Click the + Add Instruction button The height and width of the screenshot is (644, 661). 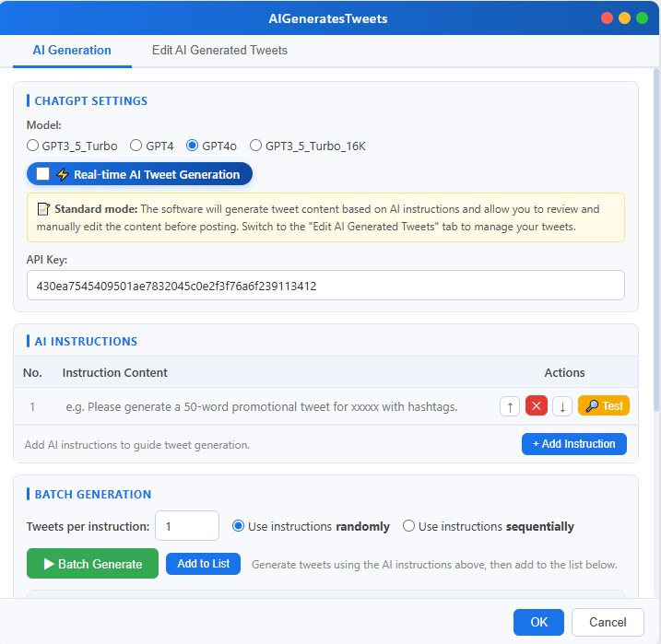pos(573,444)
